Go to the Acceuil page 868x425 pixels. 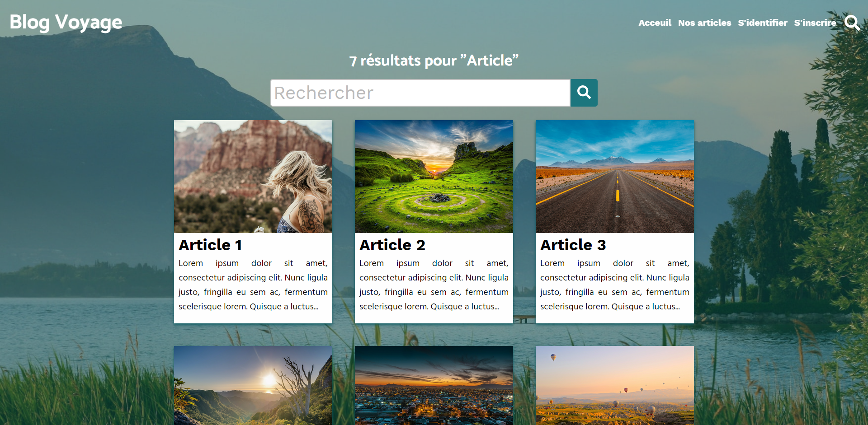655,23
